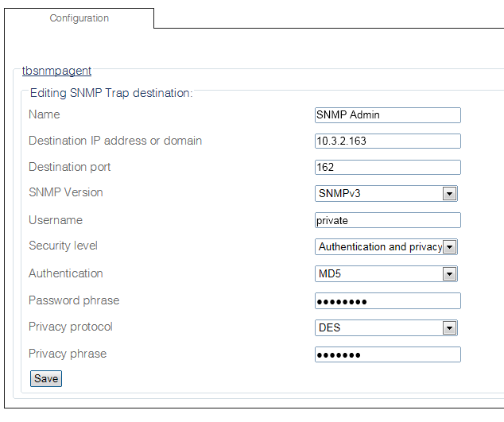The width and height of the screenshot is (504, 422).
Task: Switch to the Configuration tab
Action: click(x=79, y=17)
